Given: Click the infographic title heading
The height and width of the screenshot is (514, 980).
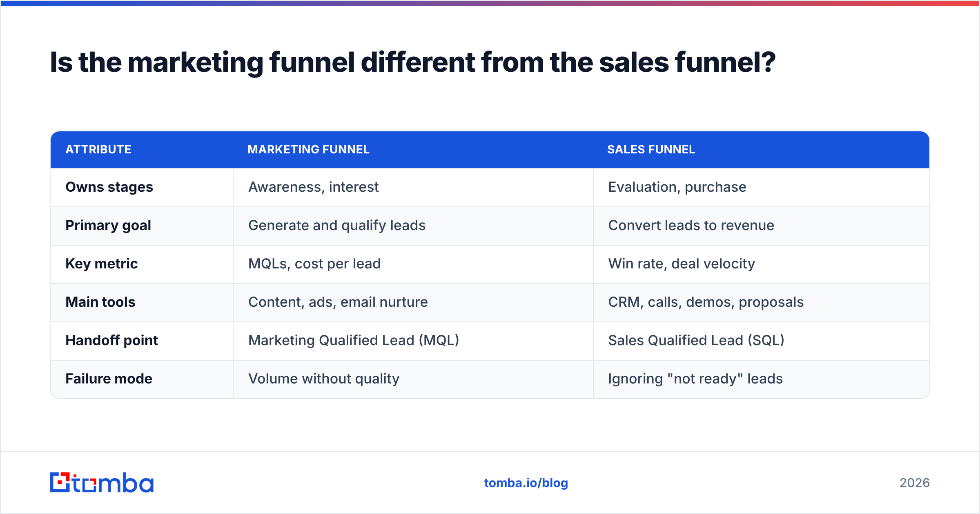Looking at the screenshot, I should point(412,62).
